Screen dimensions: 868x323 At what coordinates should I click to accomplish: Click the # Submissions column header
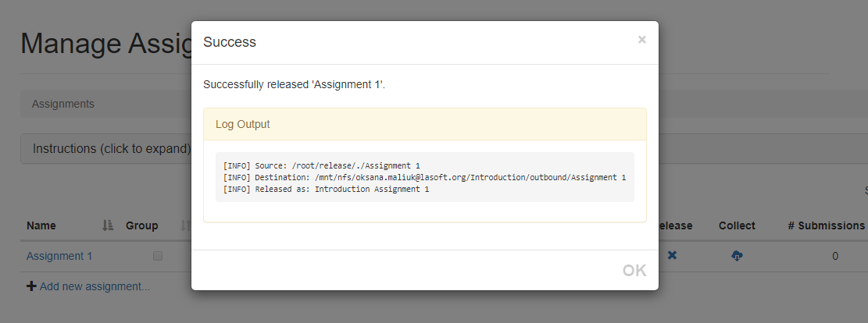826,225
